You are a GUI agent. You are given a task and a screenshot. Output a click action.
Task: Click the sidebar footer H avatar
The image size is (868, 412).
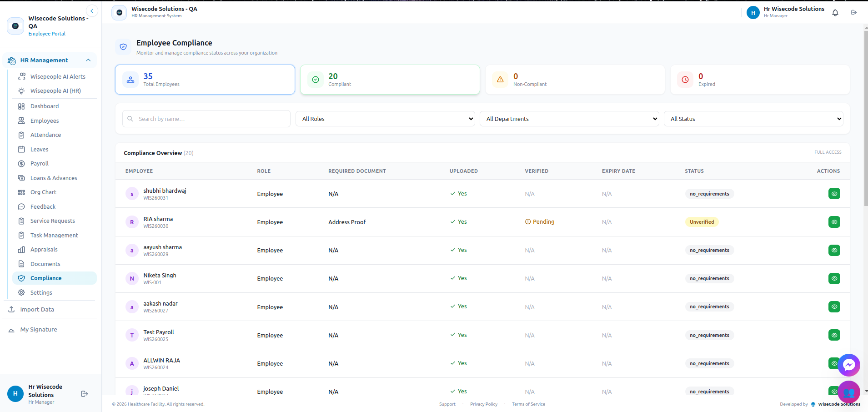tap(15, 394)
